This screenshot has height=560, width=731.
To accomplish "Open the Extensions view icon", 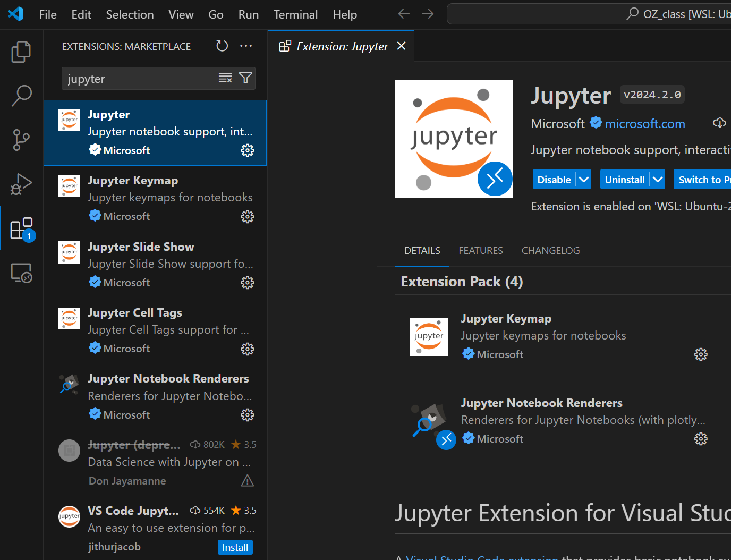I will [22, 228].
